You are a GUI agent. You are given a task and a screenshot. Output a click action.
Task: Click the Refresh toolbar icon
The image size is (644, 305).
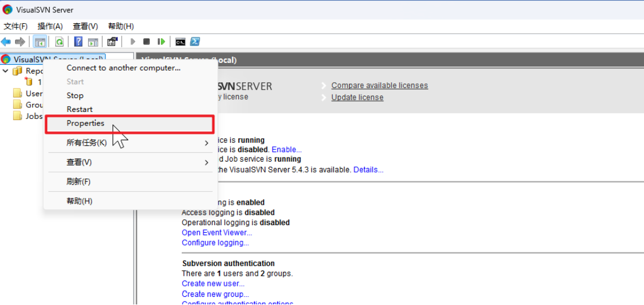point(59,41)
